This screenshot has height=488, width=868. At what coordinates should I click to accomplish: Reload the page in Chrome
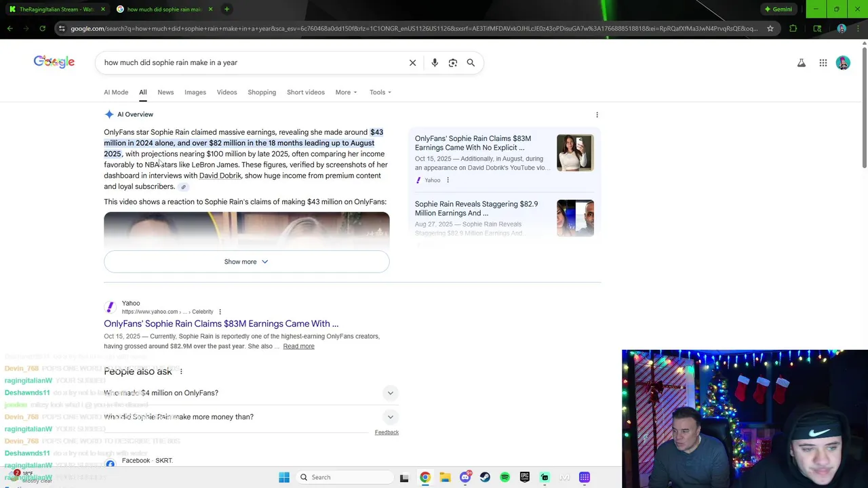pyautogui.click(x=43, y=28)
